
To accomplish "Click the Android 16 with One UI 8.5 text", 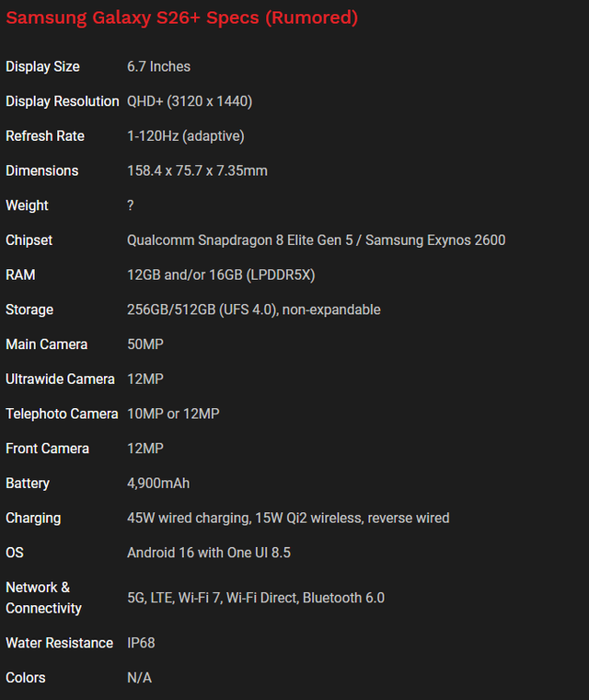I will coord(209,553).
